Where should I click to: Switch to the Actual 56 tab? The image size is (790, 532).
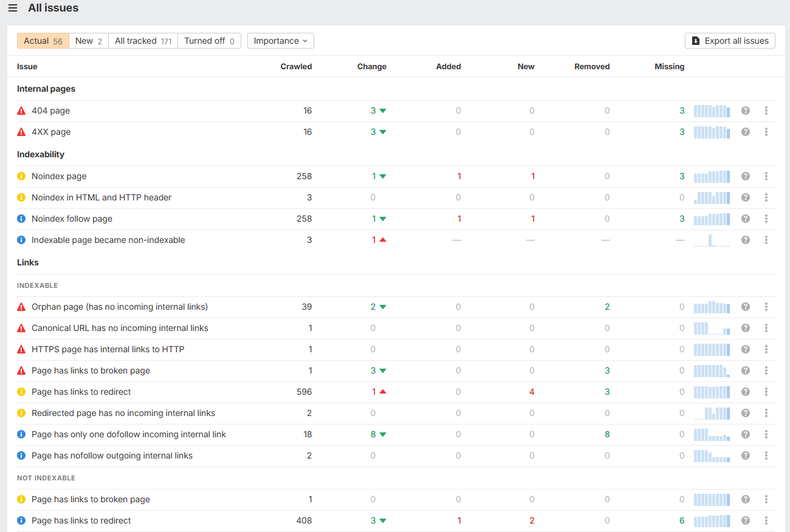pos(43,41)
